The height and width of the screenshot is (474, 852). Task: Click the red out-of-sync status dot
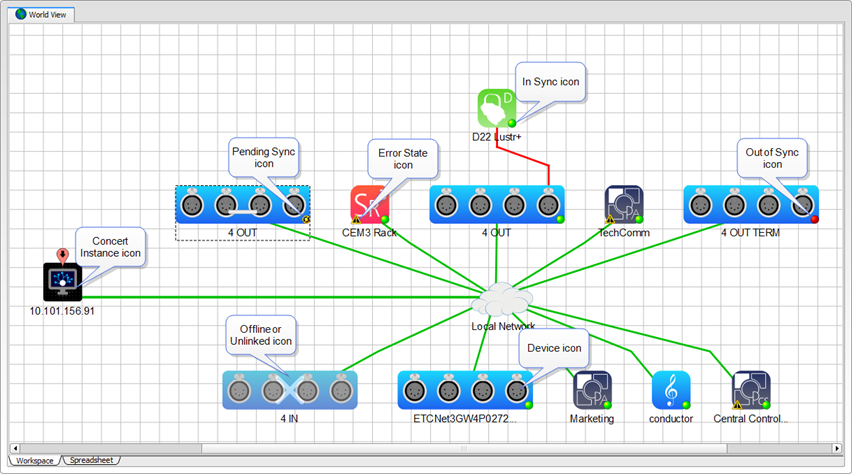[x=814, y=219]
